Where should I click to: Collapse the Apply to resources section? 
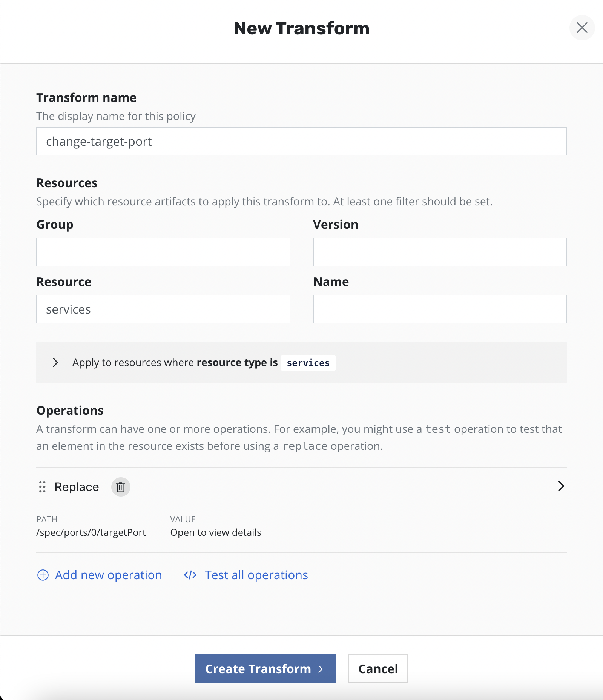pyautogui.click(x=56, y=363)
